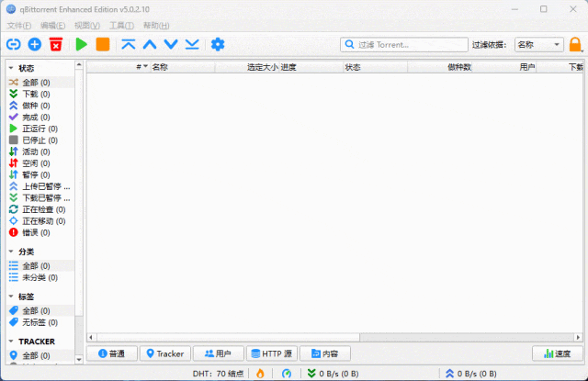Open the 工具(T) menu
This screenshot has height=381, width=588.
(121, 26)
